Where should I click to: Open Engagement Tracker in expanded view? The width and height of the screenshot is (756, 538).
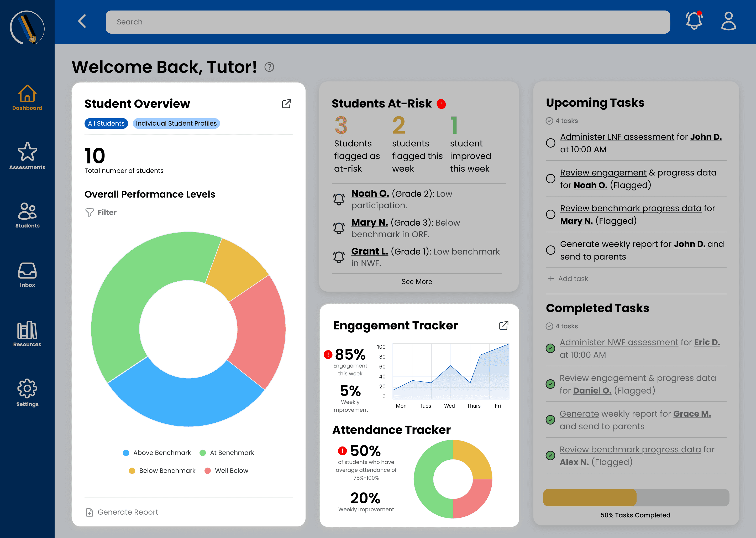503,325
